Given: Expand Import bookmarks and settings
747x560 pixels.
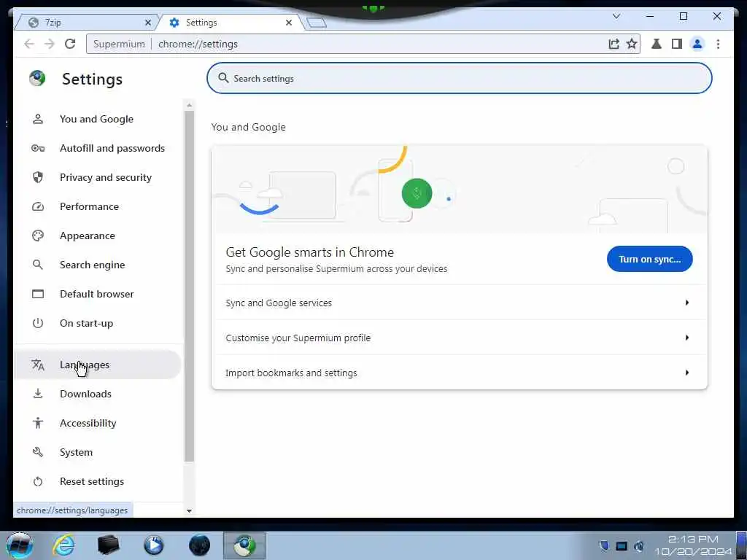Looking at the screenshot, I should tap(460, 373).
